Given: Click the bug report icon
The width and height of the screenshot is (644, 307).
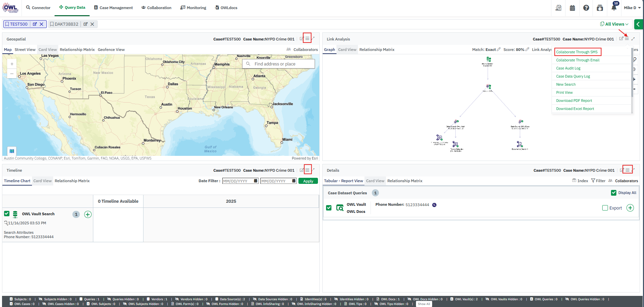Looking at the screenshot, I should pos(600,8).
